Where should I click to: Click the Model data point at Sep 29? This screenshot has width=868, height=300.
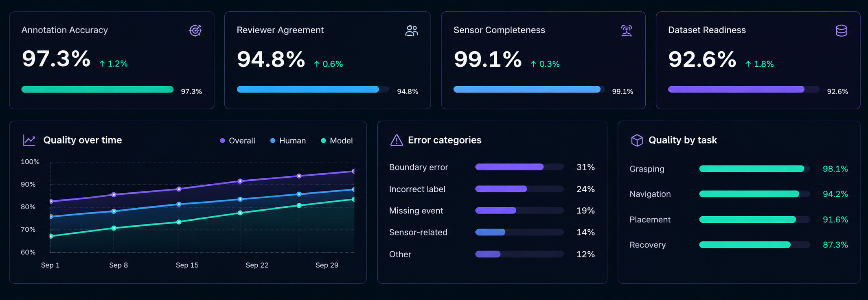pyautogui.click(x=299, y=205)
